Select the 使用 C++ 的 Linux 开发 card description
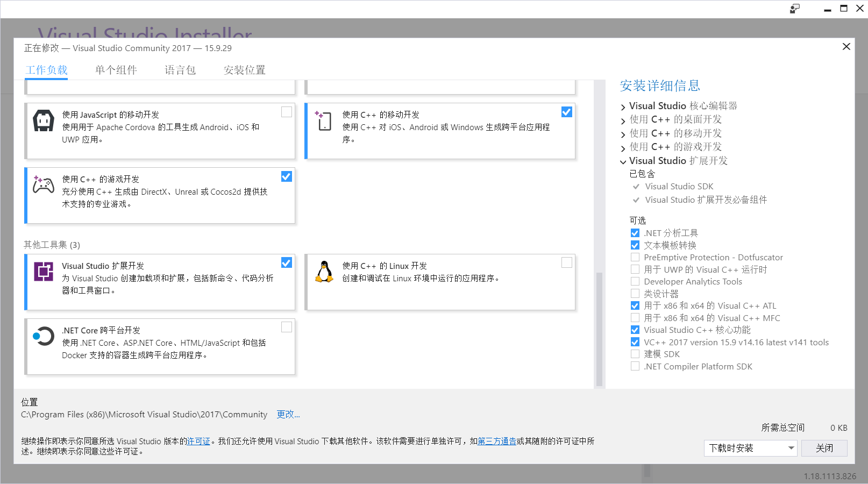This screenshot has height=484, width=868. click(422, 278)
